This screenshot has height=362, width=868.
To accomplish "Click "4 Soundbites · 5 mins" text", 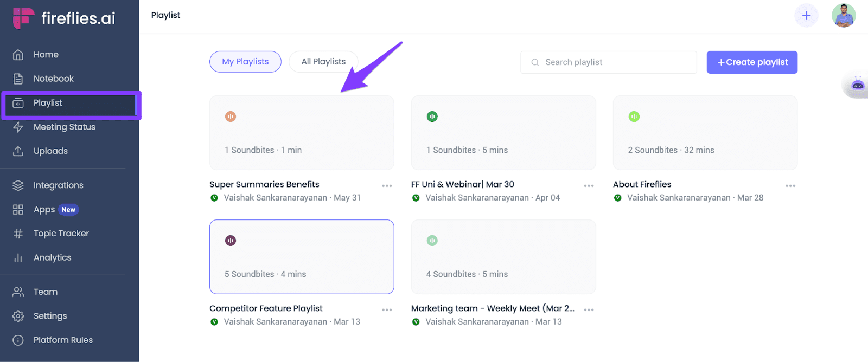I will [467, 274].
